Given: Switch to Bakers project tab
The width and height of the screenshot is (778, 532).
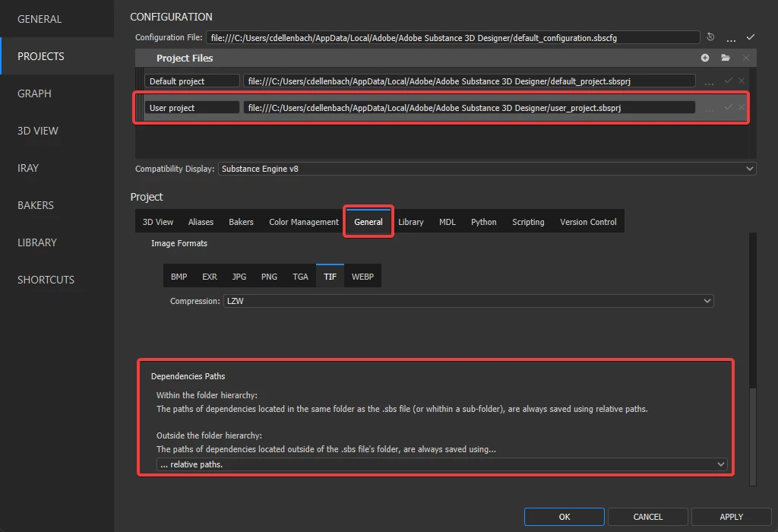Looking at the screenshot, I should point(241,222).
